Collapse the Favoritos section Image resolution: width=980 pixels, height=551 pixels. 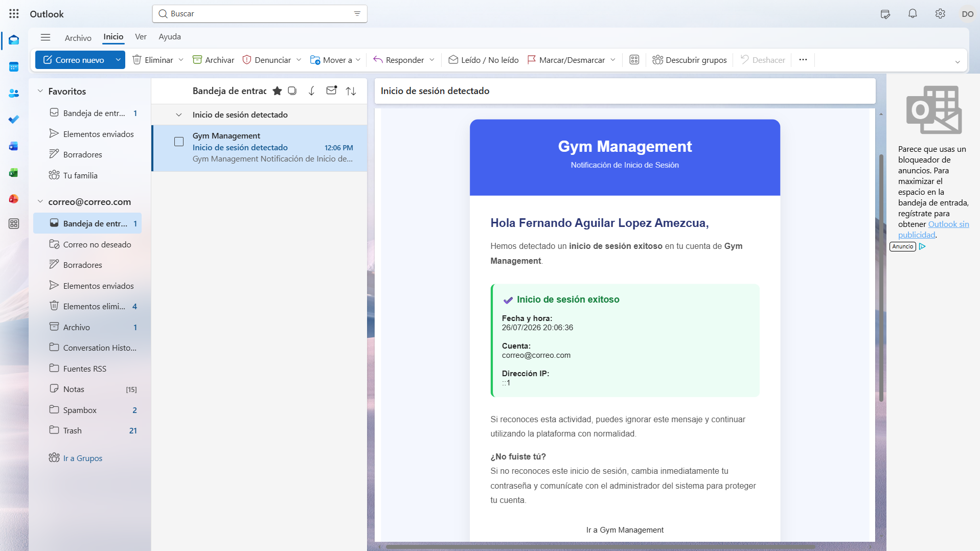pos(40,91)
